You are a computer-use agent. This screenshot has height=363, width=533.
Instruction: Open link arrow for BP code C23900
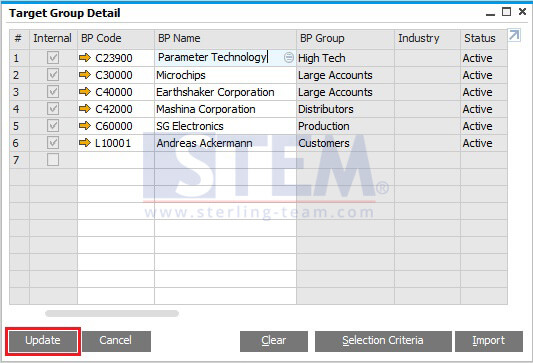(85, 58)
